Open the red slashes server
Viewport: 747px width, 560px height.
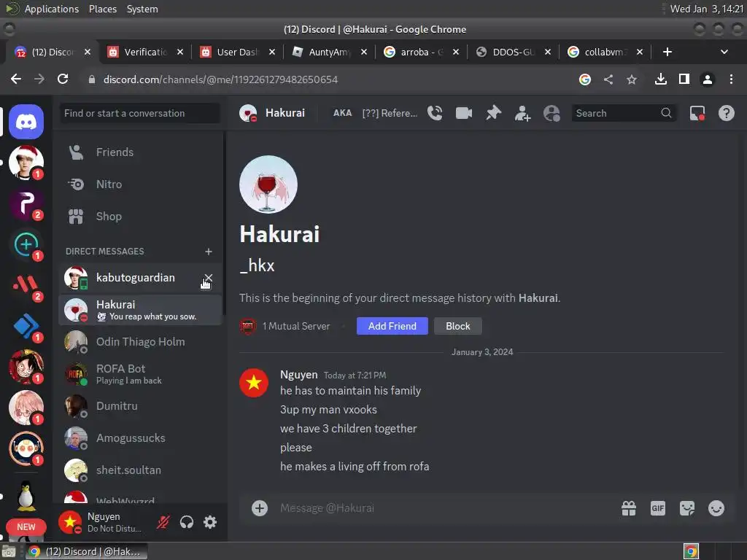click(x=26, y=285)
